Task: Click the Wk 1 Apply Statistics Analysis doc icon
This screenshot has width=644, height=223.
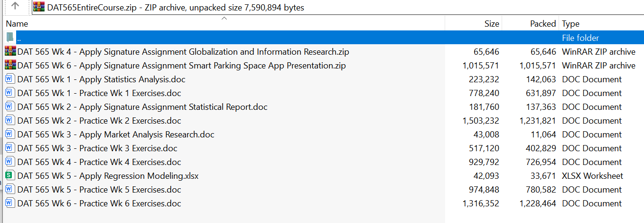Action: [10, 79]
